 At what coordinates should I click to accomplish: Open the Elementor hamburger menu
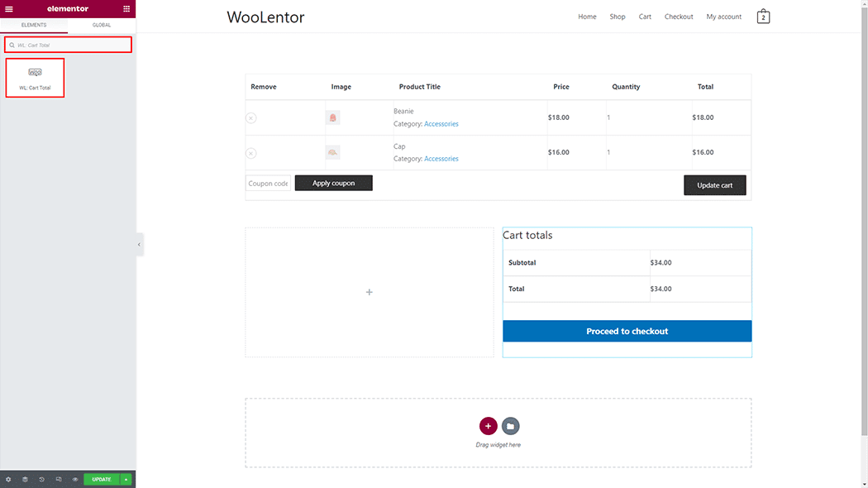(x=8, y=8)
